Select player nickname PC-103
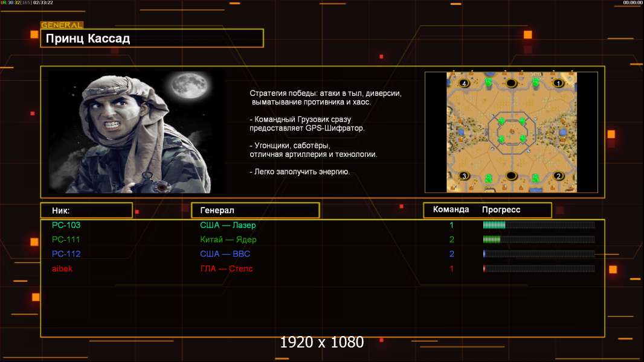 (66, 225)
